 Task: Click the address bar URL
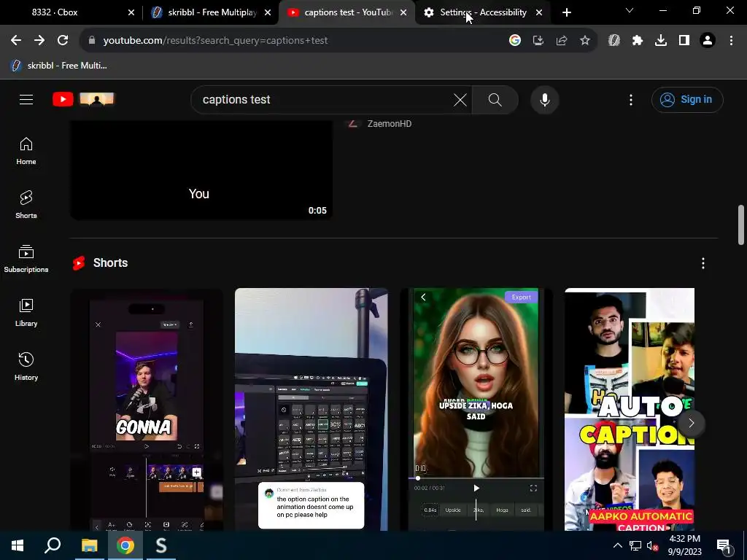[215, 41]
